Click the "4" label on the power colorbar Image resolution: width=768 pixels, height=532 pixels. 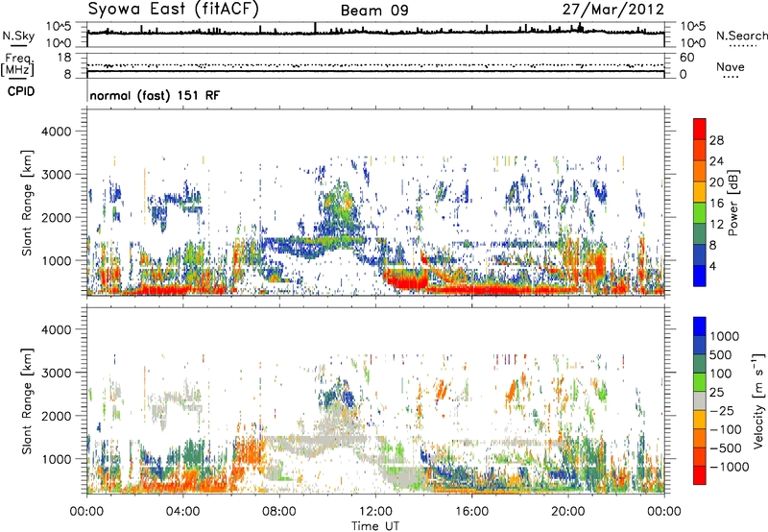pyautogui.click(x=712, y=266)
